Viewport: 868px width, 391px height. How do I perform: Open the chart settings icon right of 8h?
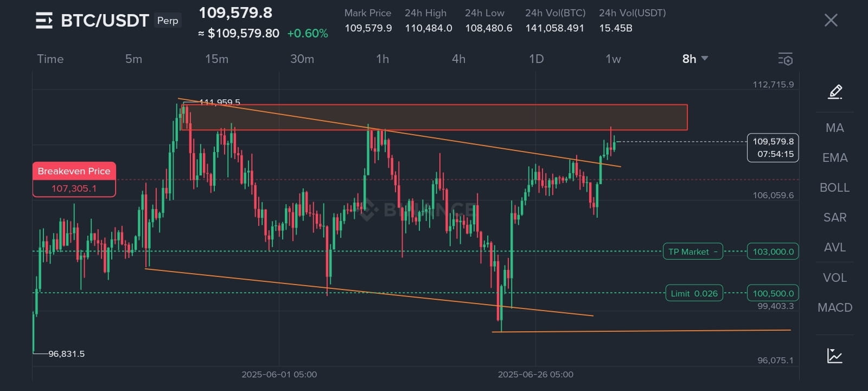785,59
